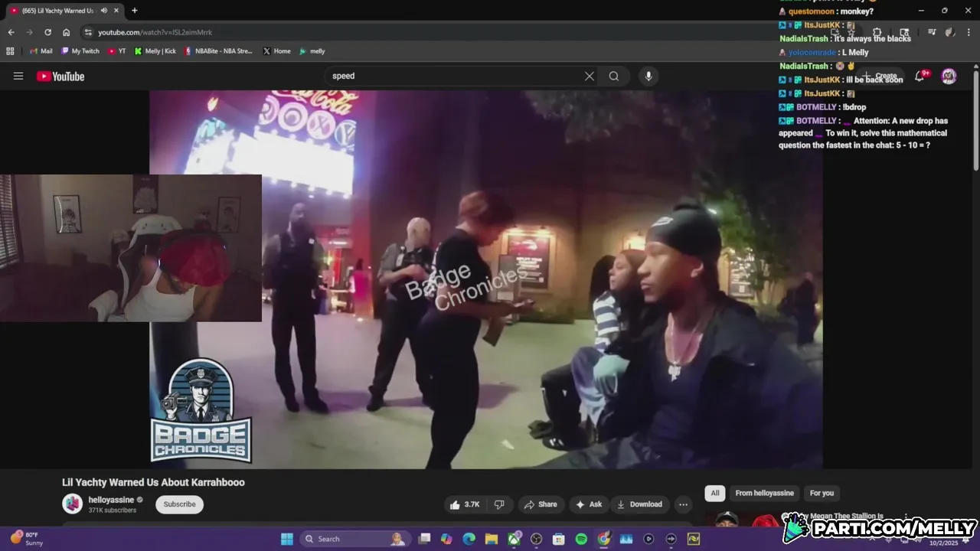Click the video title text

point(153,482)
